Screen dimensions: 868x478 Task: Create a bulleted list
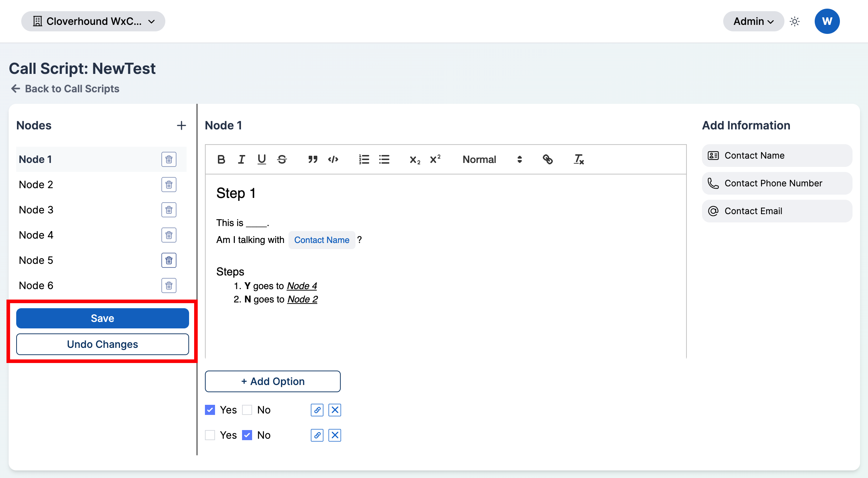point(384,159)
